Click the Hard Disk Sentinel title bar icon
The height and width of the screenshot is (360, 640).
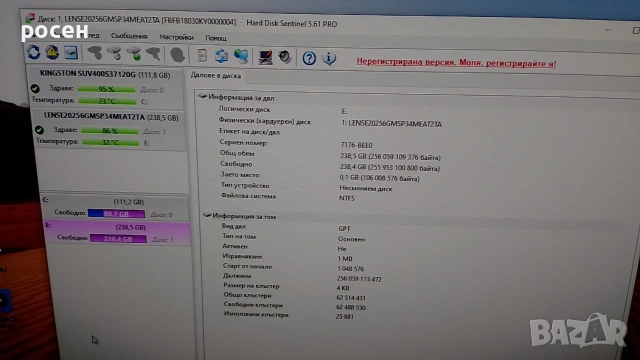(x=30, y=18)
